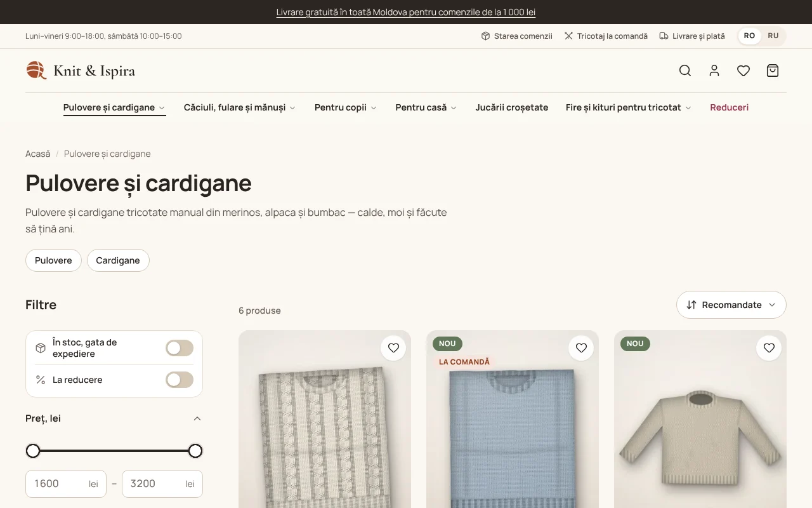Go to Pentru copii category

tap(341, 107)
